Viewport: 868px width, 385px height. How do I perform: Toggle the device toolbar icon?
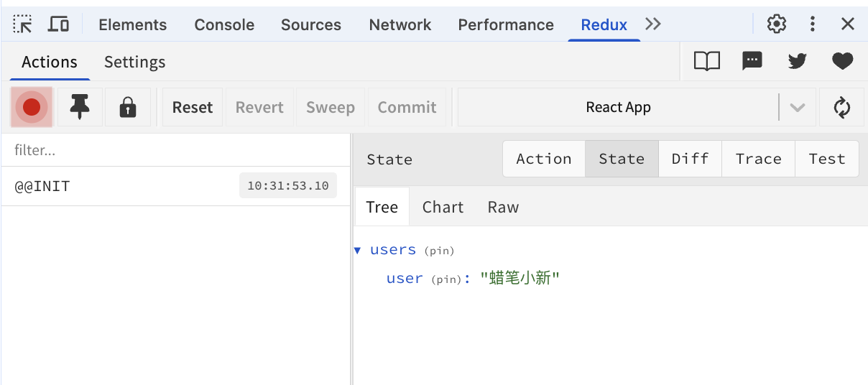pyautogui.click(x=58, y=24)
